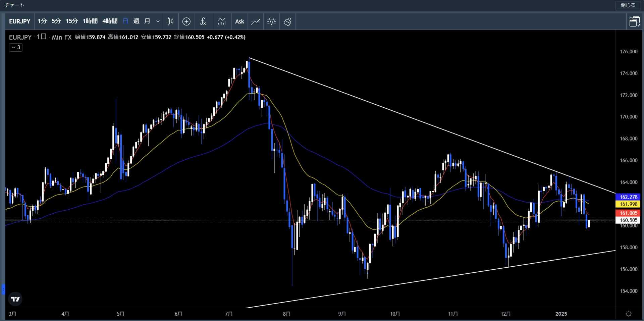Screen dimensions: 644x321
Task: Open the chart templates bar-graph icon
Action: click(222, 21)
